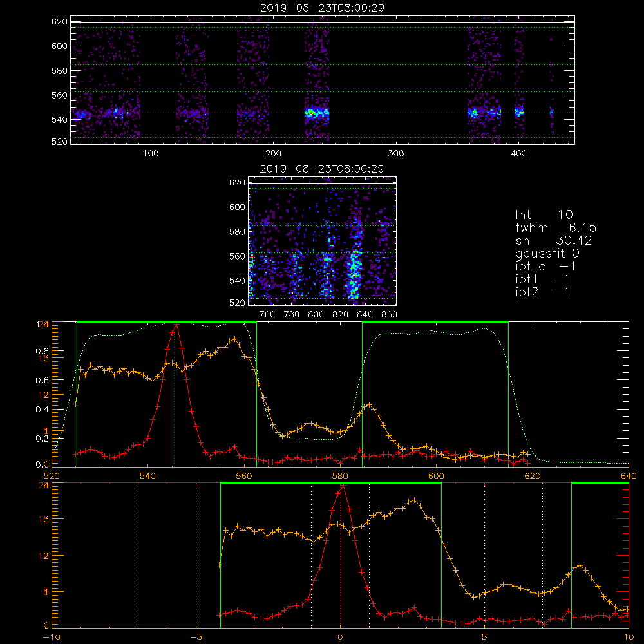This screenshot has width=644, height=644.
Task: Click y-axis label 0.4 of the profile plot
Action: 43,410
